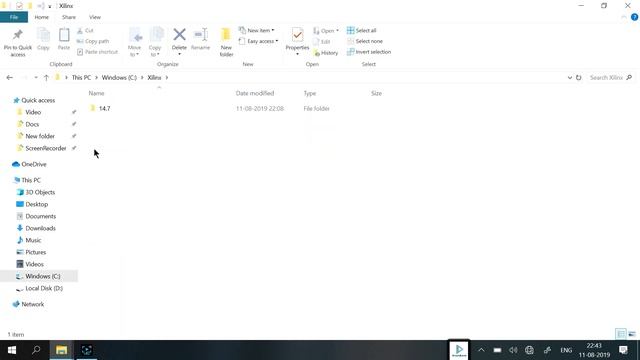640x360 pixels.
Task: Open the Windows Start menu
Action: point(12,350)
